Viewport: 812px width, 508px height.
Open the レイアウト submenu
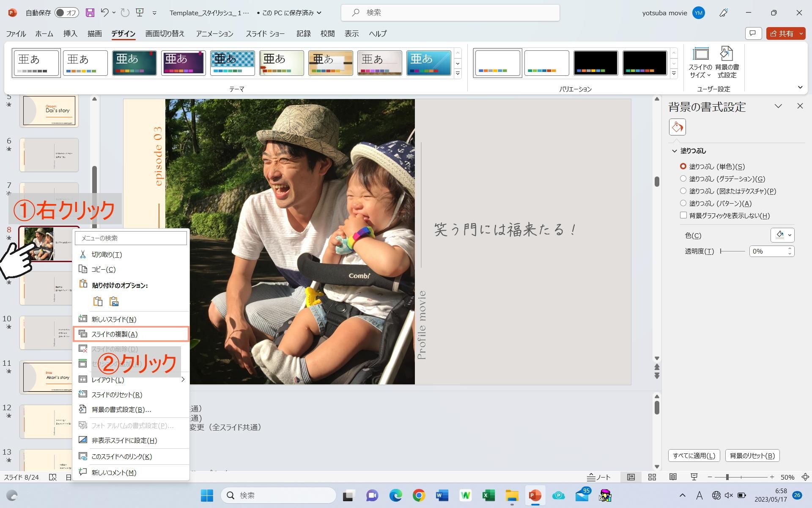coord(131,380)
